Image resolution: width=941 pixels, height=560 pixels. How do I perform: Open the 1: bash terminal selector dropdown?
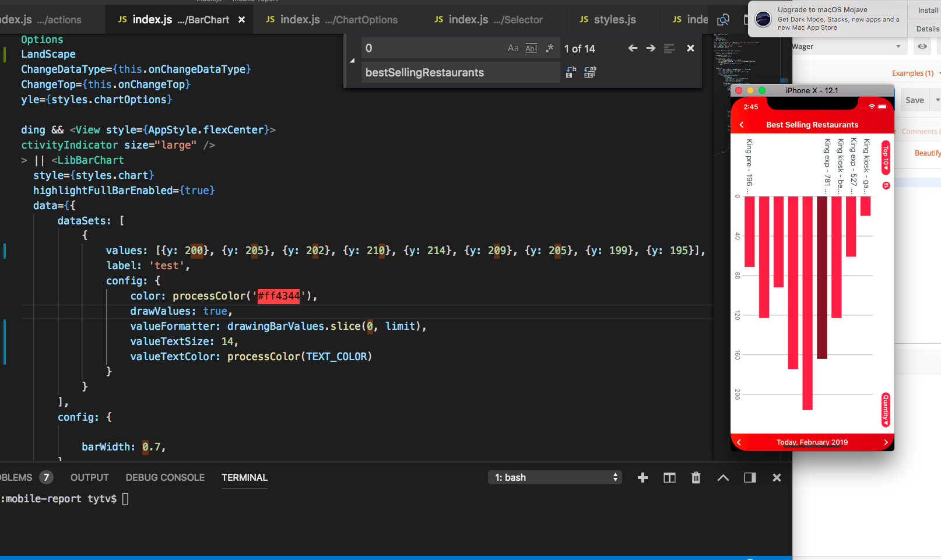point(554,477)
